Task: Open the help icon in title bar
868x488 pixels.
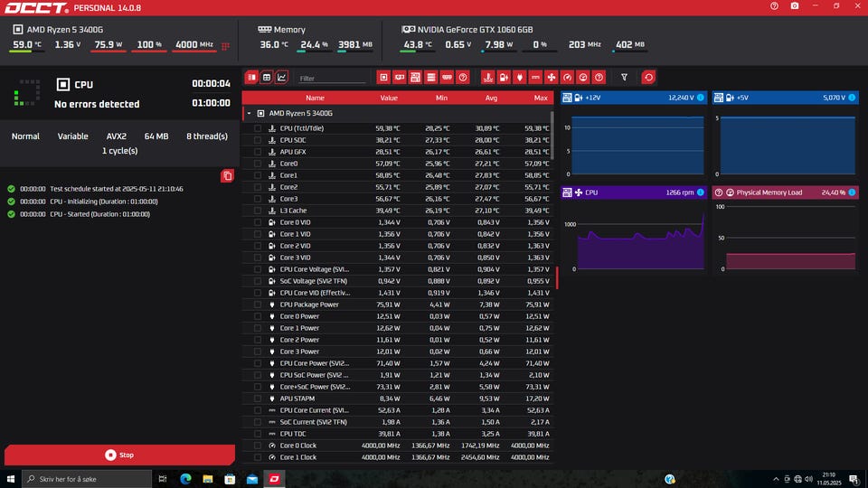Action: click(774, 6)
